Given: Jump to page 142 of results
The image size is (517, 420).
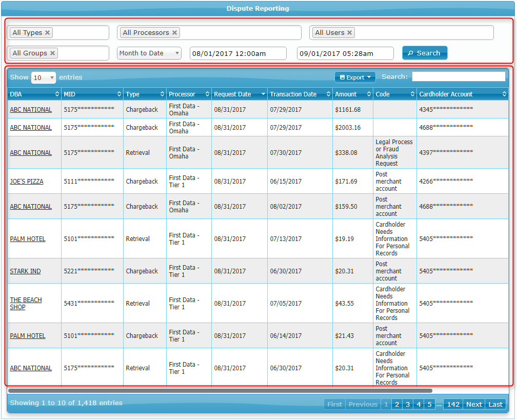Looking at the screenshot, I should pyautogui.click(x=453, y=404).
